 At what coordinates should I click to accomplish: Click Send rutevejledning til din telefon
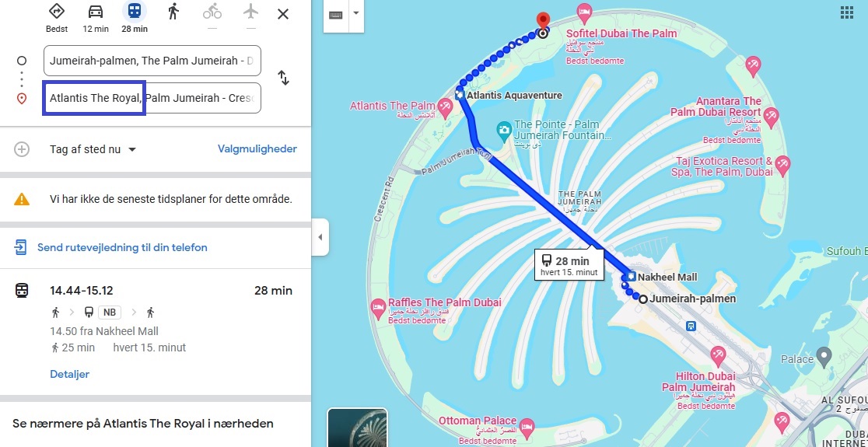[x=122, y=247]
